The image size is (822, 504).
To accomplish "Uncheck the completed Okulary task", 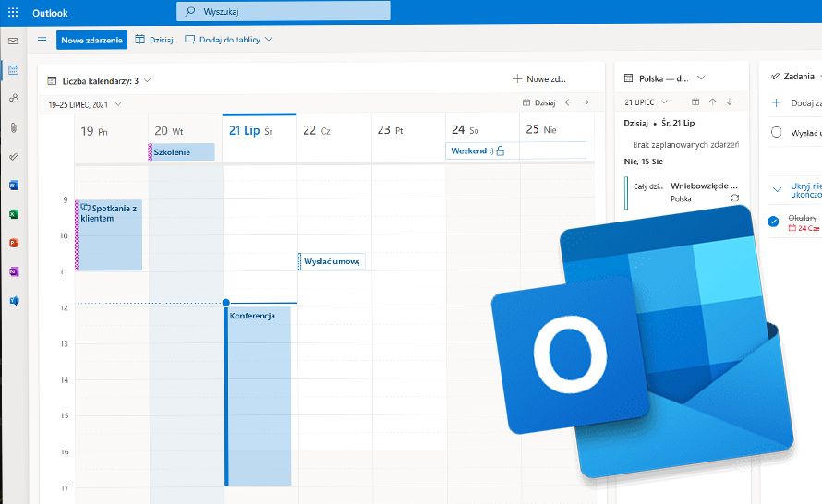I will point(773,222).
